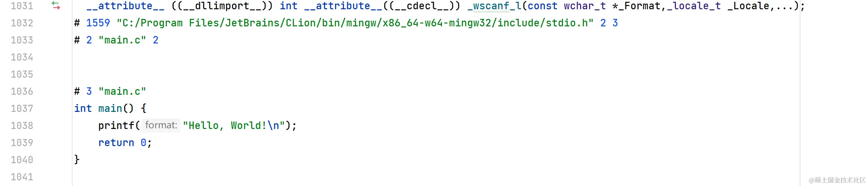The width and height of the screenshot is (868, 186).
Task: Click the "main.c" string on line 1036
Action: click(122, 92)
